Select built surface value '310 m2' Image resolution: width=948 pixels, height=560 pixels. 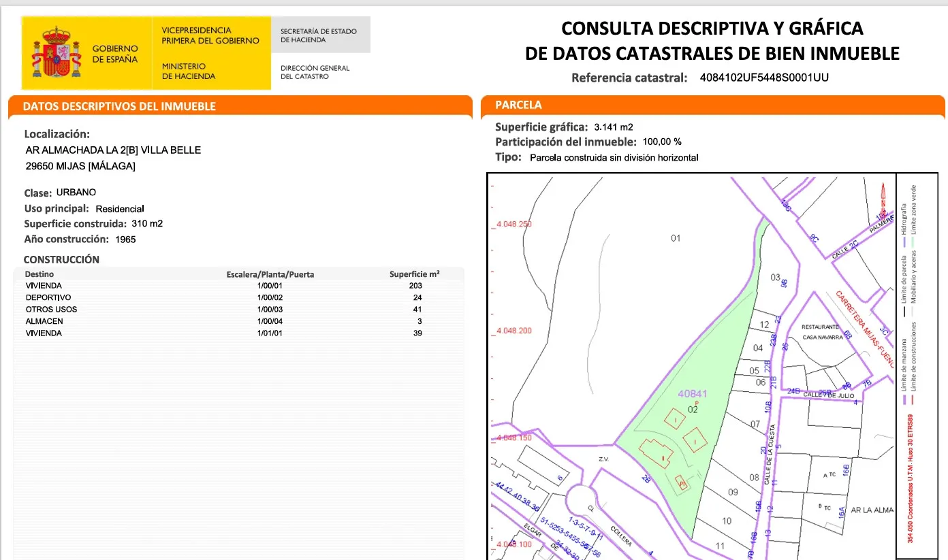(x=146, y=224)
